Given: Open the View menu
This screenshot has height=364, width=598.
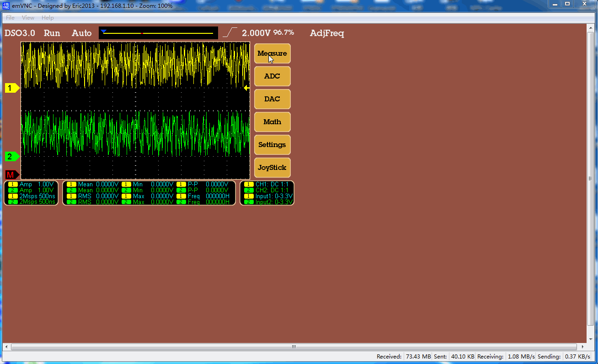Looking at the screenshot, I should click(x=28, y=18).
